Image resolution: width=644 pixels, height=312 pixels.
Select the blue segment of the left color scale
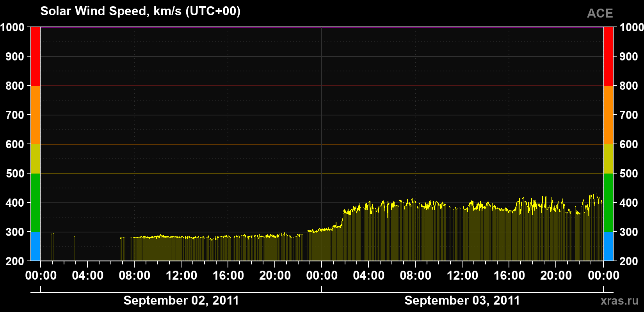click(36, 246)
